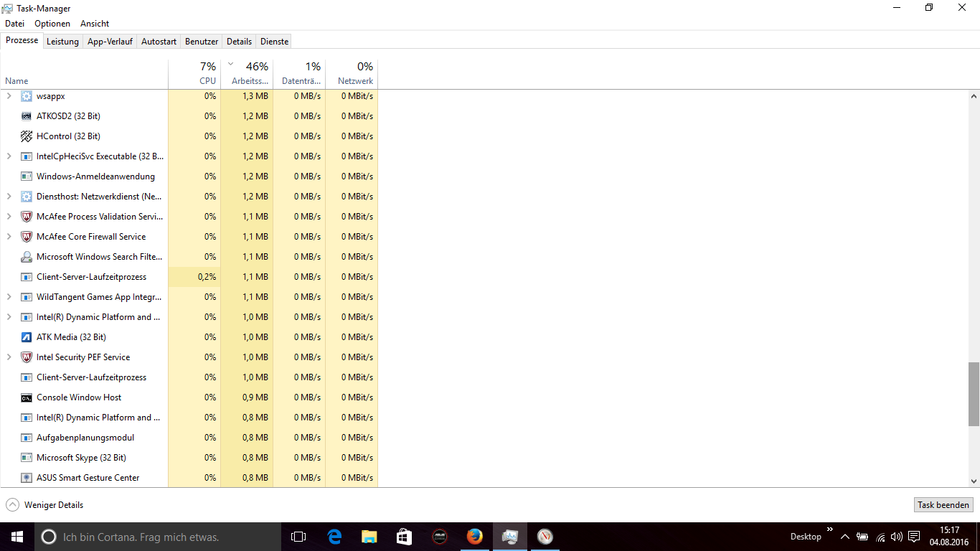
Task: Switch to the Benutzer tab
Action: click(202, 42)
